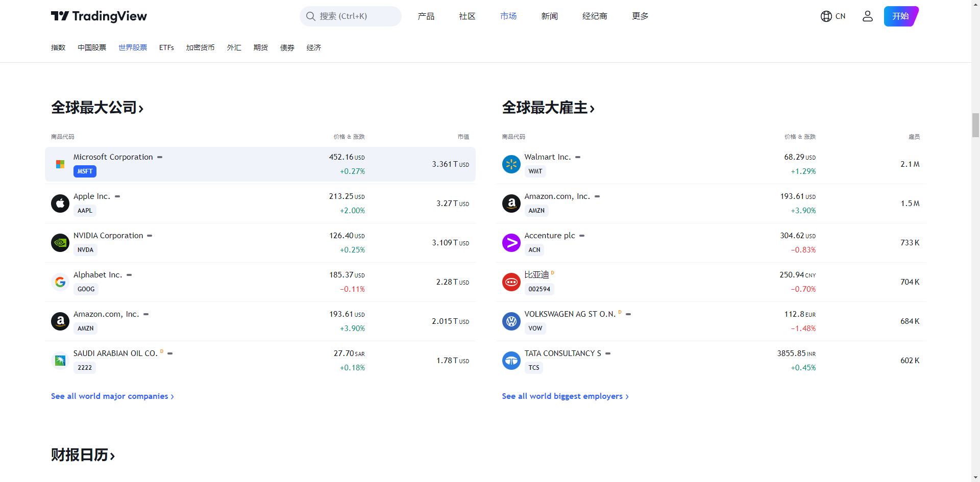
Task: Open the 市场 menu
Action: [x=508, y=16]
